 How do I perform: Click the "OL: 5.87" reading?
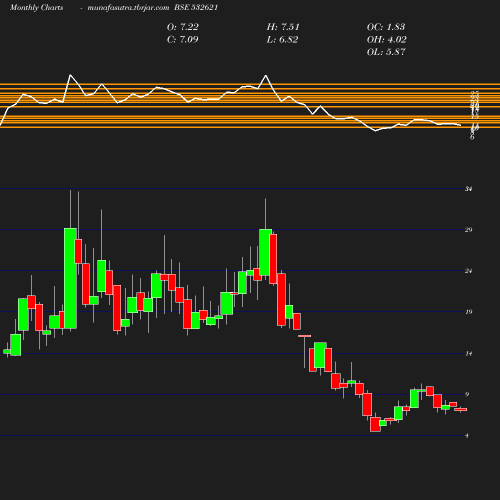386,52
